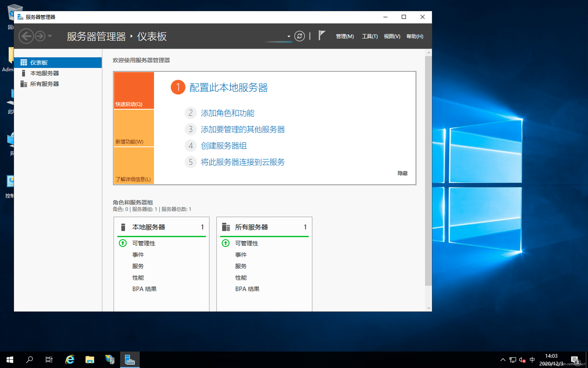The width and height of the screenshot is (588, 368).
Task: Click 服务 in the 本地服务器 tile
Action: (x=138, y=266)
